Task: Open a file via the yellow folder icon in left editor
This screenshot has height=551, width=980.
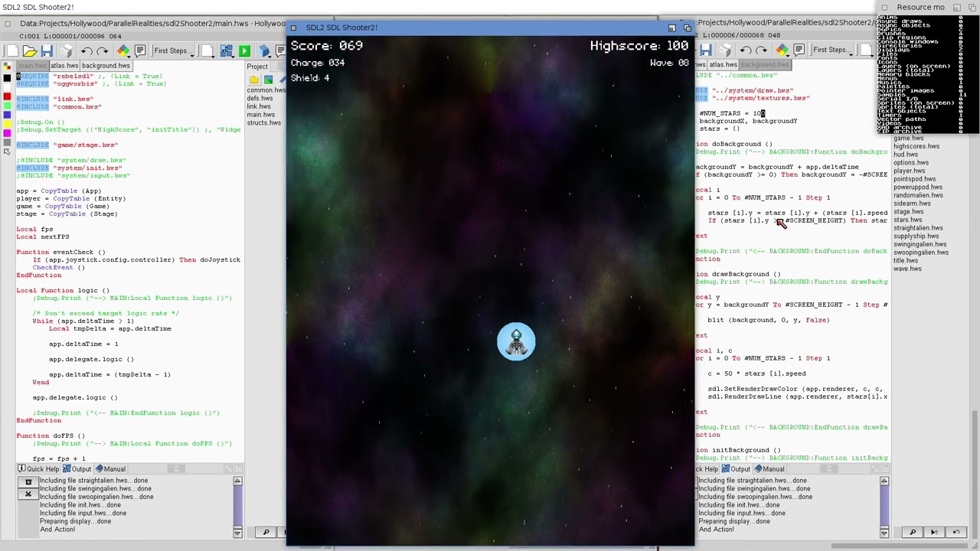Action: tap(30, 51)
